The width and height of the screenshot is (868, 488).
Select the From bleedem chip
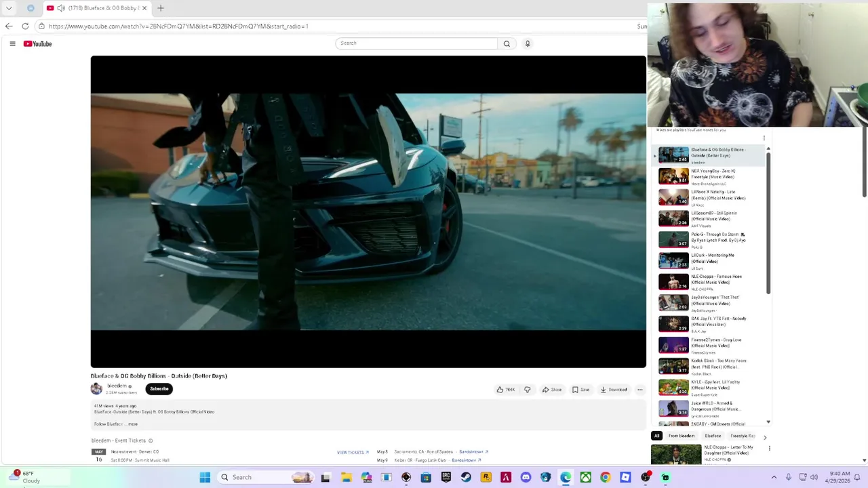[x=682, y=436]
